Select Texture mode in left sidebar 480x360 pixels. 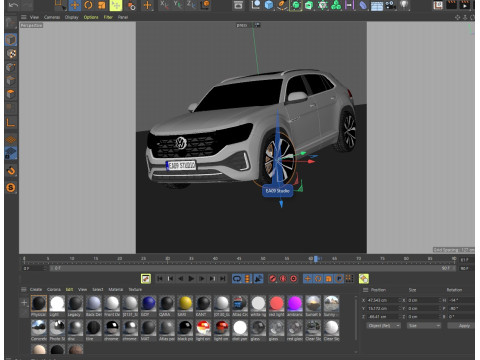tap(11, 54)
